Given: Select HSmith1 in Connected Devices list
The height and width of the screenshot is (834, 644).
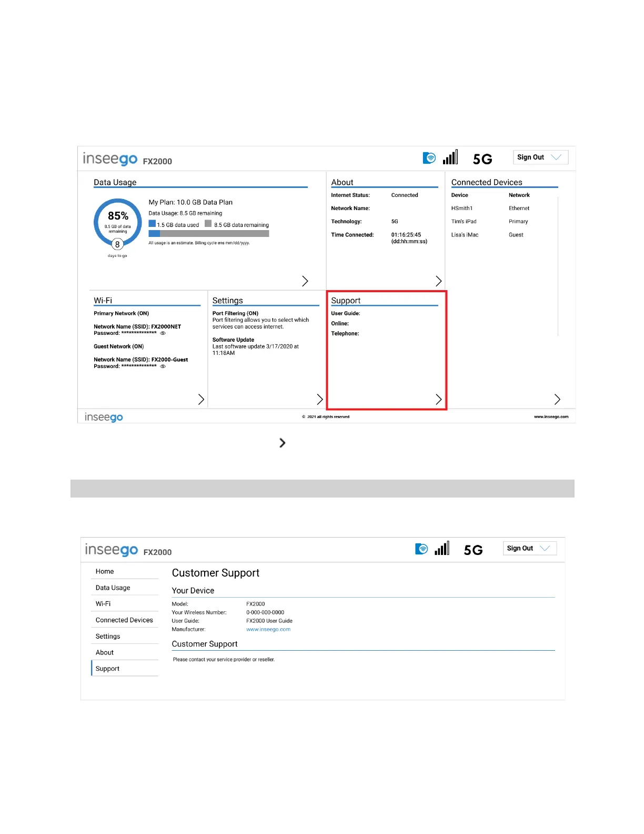Looking at the screenshot, I should [x=462, y=208].
